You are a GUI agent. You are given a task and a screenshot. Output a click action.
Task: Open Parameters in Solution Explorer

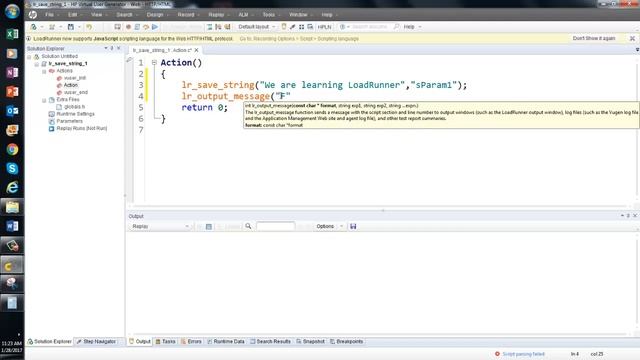69,121
